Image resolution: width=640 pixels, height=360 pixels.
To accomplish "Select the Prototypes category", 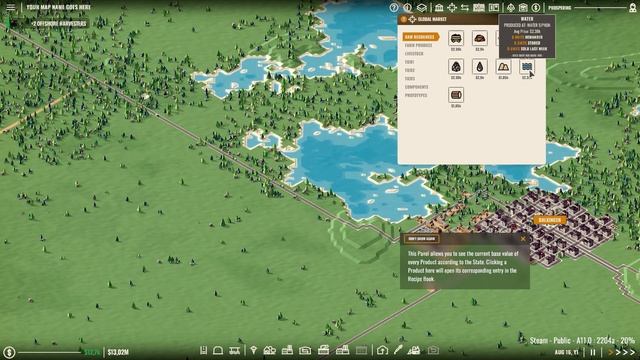I will point(416,95).
